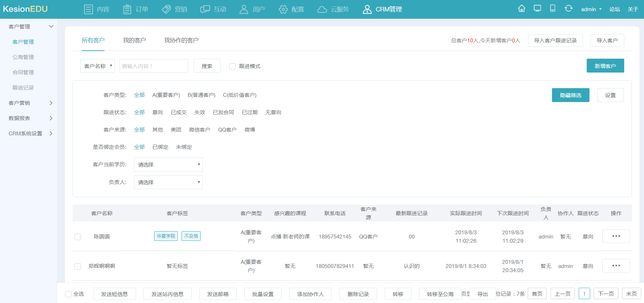Image resolution: width=644 pixels, height=303 pixels.
Task: Click the 新增客户 button
Action: tap(605, 66)
